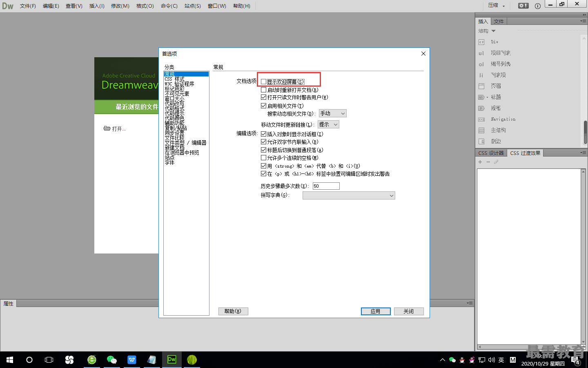This screenshot has height=368, width=588.
Task: Click the Task View taskbar icon
Action: (49, 360)
